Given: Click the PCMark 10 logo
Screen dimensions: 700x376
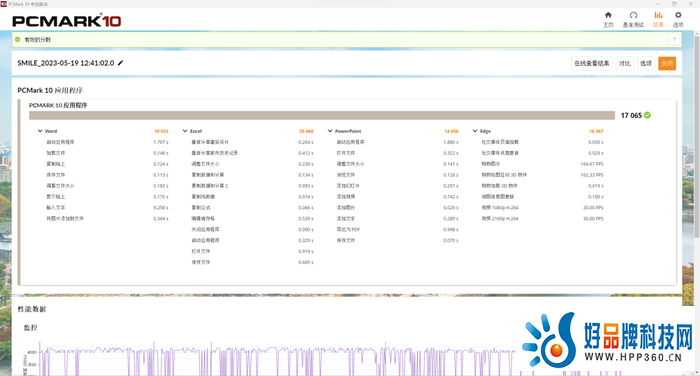Looking at the screenshot, I should [67, 21].
